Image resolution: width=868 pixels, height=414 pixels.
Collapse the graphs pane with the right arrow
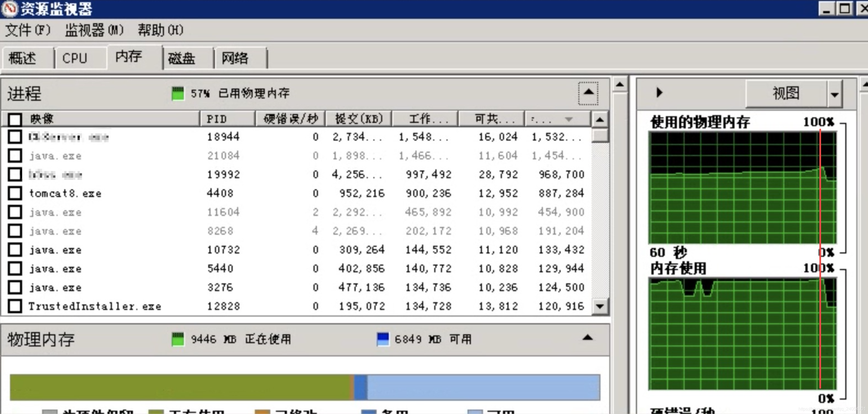pyautogui.click(x=659, y=92)
